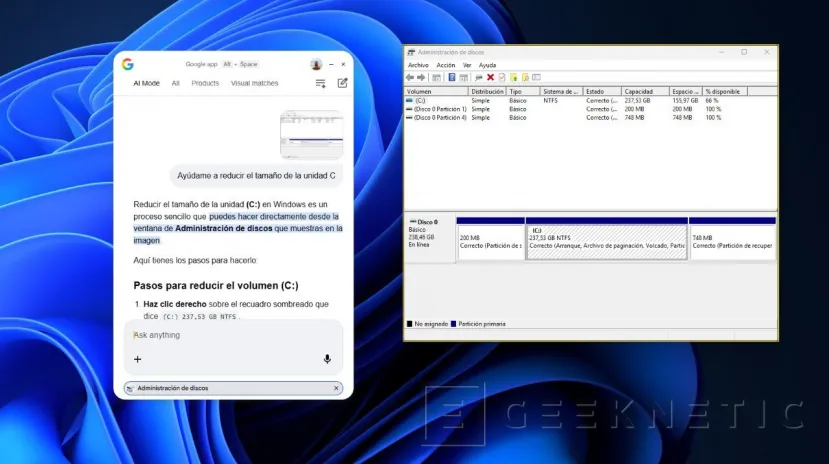Select the (Disco 0 Partición 1) volume row
The width and height of the screenshot is (829, 464).
576,109
